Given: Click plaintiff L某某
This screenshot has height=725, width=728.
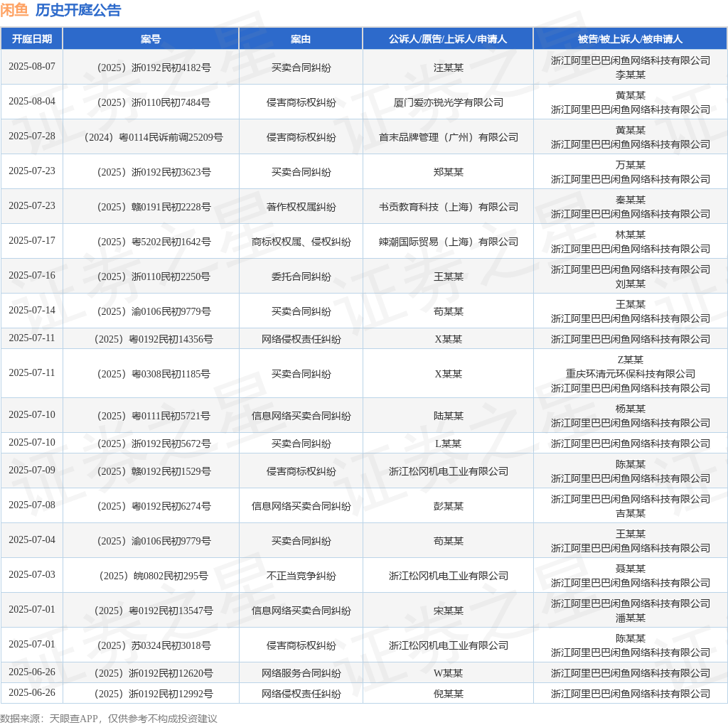Looking at the screenshot, I should point(448,444).
